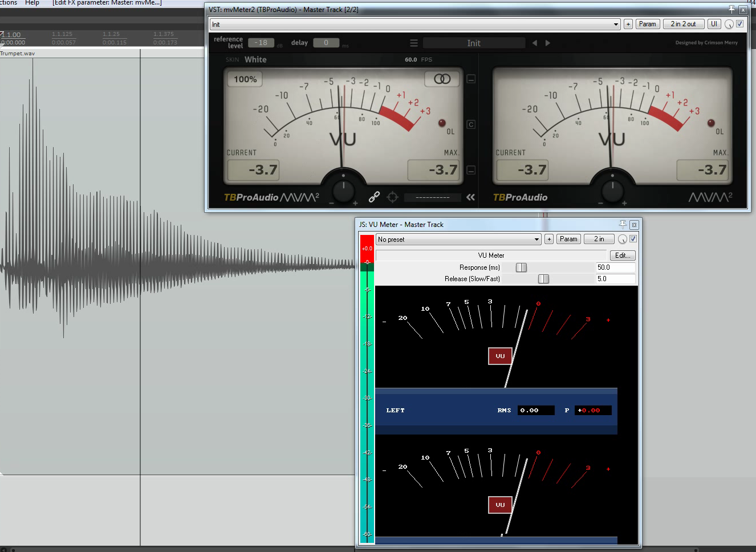Toggle bypass checkbox in mvMeter2 window
The height and width of the screenshot is (552, 756).
740,24
